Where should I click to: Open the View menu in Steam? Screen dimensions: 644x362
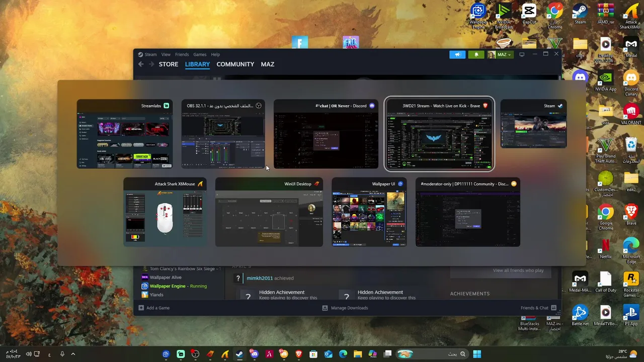[166, 54]
